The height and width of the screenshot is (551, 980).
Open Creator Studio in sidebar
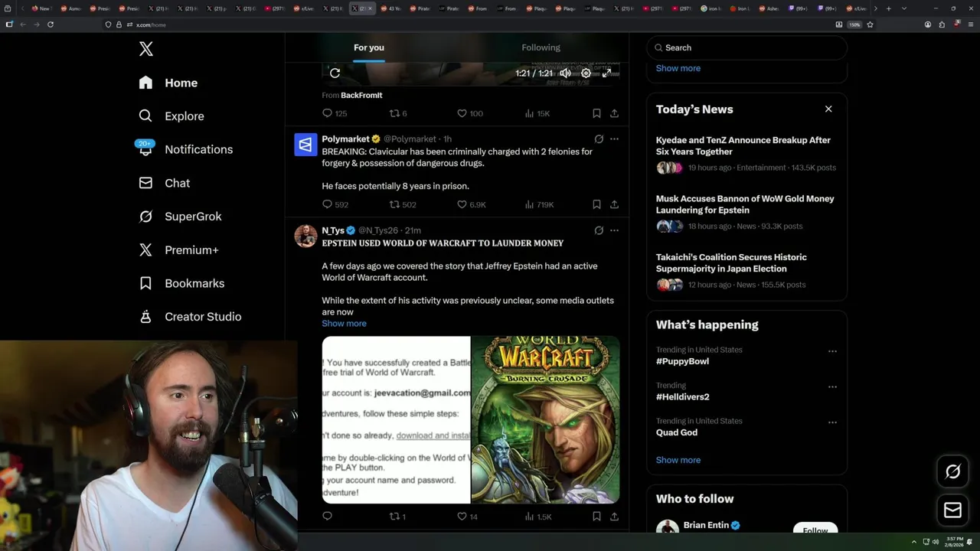point(191,317)
